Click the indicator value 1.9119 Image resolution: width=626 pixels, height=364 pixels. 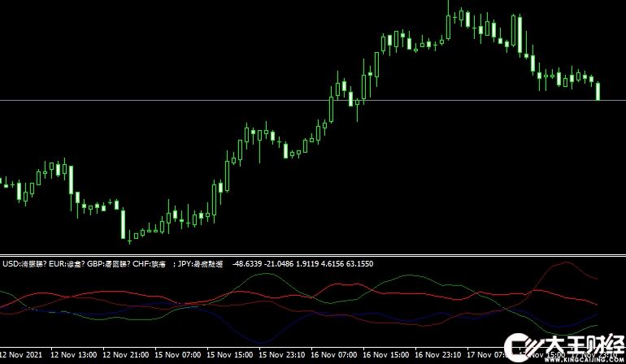click(307, 264)
